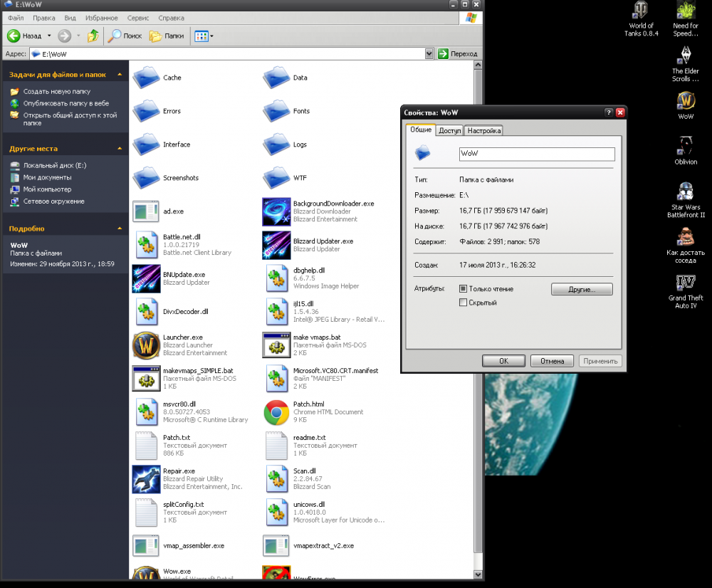This screenshot has height=588, width=712.
Task: Select the BNUpdate.exe icon
Action: [x=146, y=278]
